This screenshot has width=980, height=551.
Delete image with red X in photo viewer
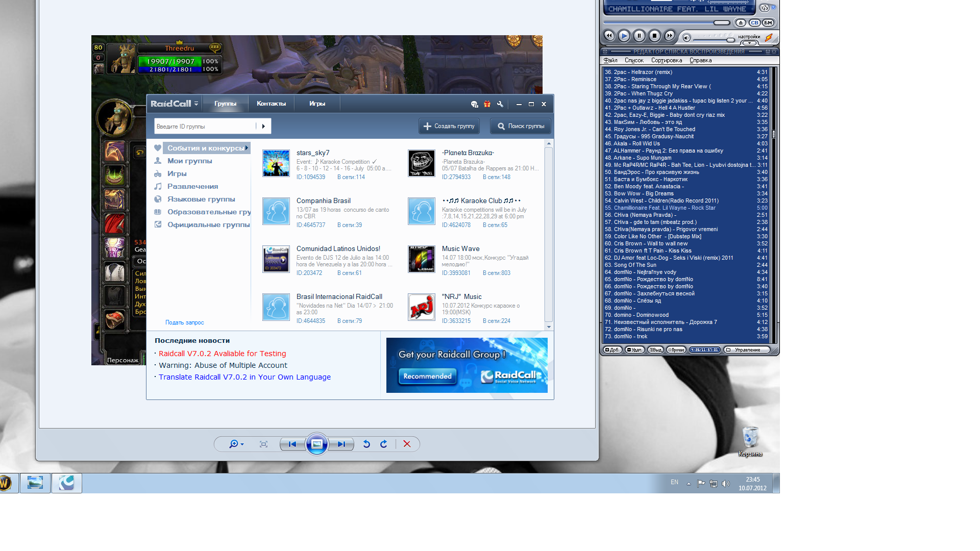pos(407,444)
